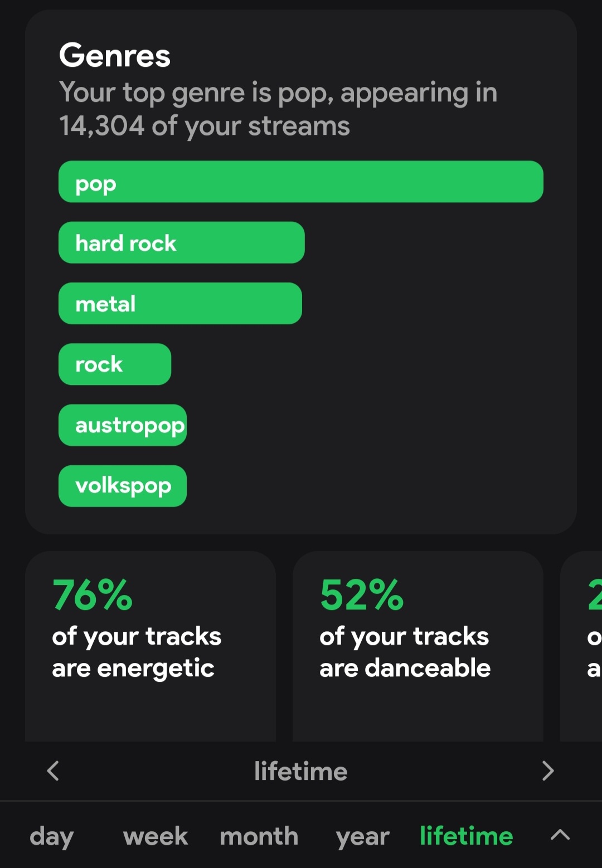The image size is (602, 868).
Task: Tap the centered lifetime period label
Action: point(301,772)
